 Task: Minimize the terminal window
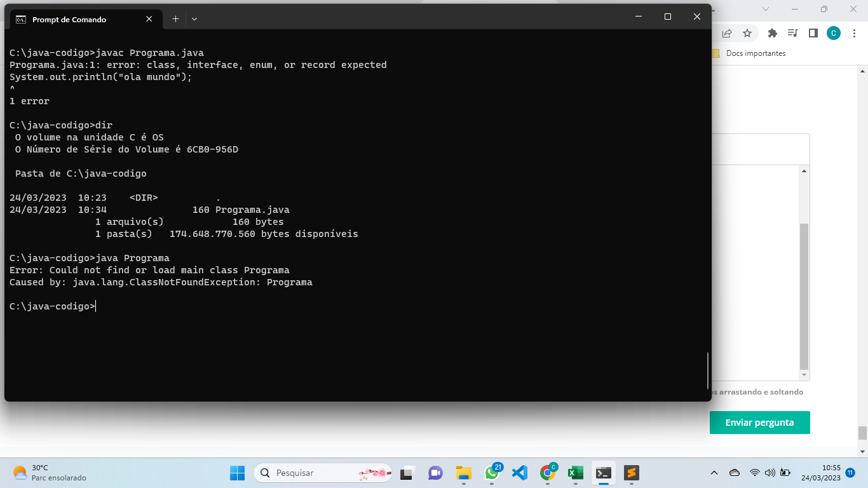[x=639, y=17]
